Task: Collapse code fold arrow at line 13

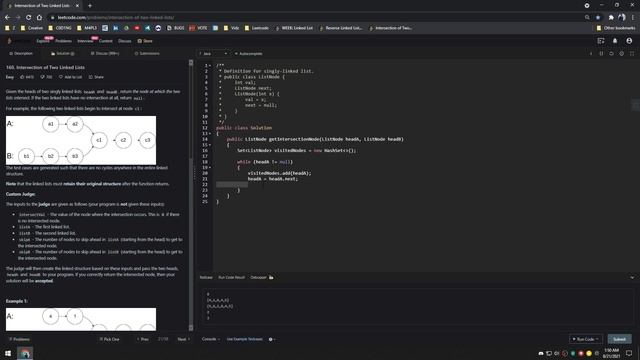Action: point(210,133)
